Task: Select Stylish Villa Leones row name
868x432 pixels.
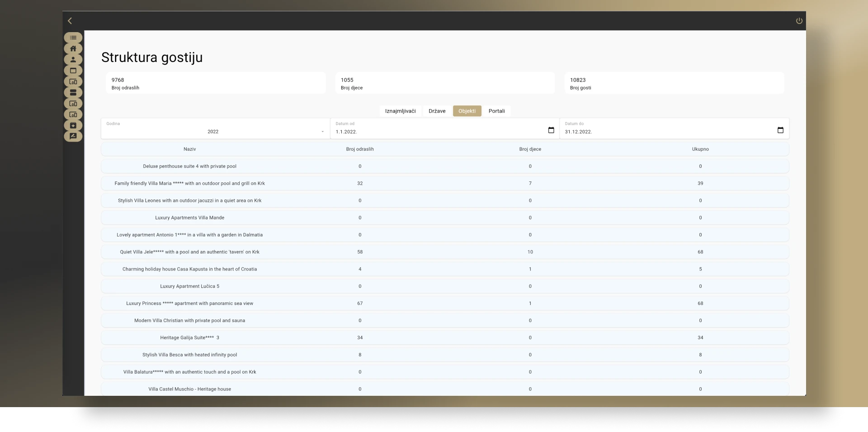Action: coord(190,201)
